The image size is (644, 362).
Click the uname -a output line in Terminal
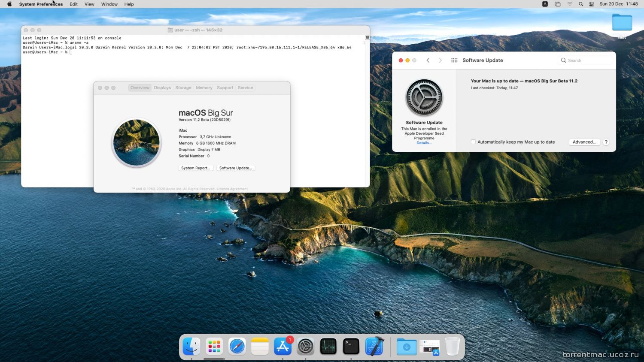coord(187,48)
